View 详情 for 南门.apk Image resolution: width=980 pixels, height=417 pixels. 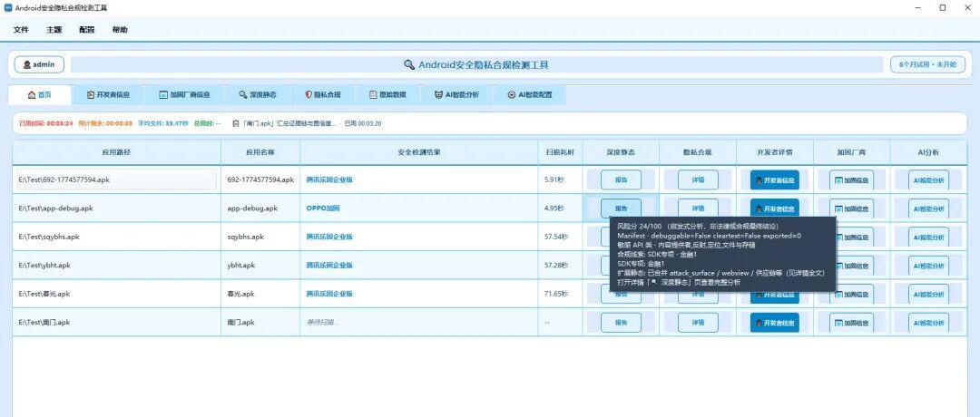(x=698, y=323)
